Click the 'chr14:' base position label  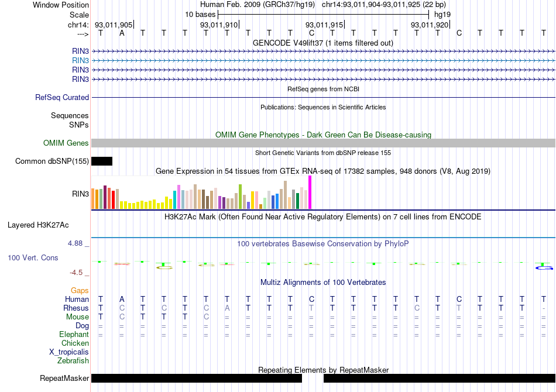78,25
